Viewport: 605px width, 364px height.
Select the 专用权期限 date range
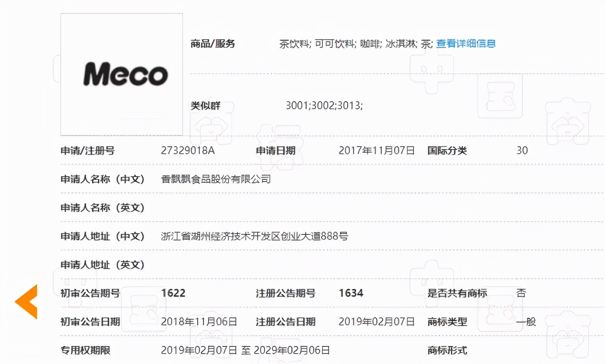246,350
